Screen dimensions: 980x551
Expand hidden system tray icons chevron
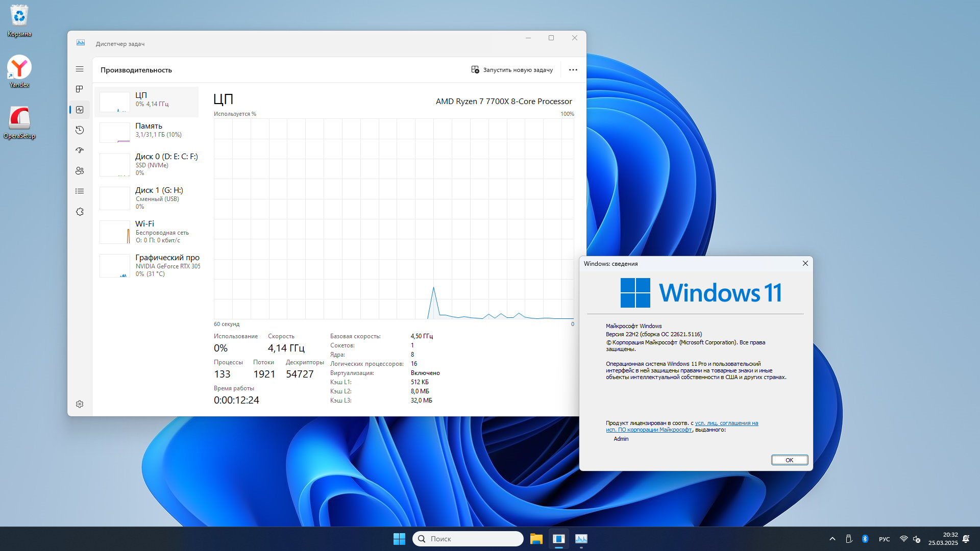pos(832,539)
